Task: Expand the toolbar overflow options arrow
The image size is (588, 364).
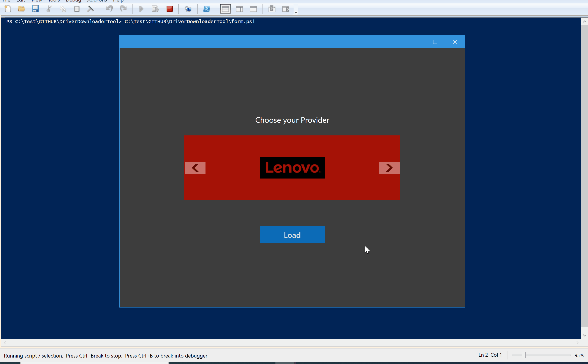Action: [x=296, y=12]
